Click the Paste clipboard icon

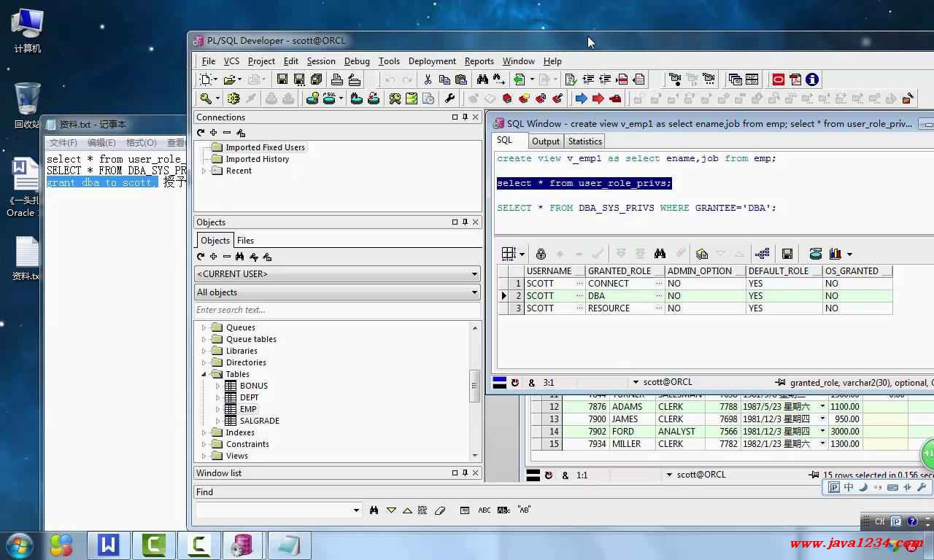pyautogui.click(x=461, y=79)
